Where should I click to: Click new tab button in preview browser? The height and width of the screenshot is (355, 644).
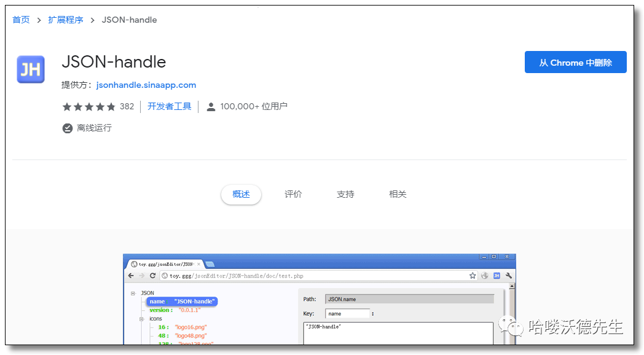point(210,264)
